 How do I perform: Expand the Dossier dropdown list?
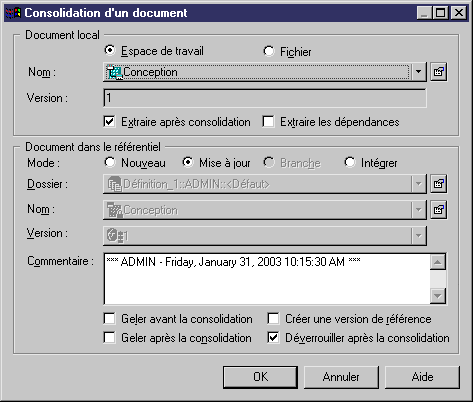pyautogui.click(x=418, y=184)
